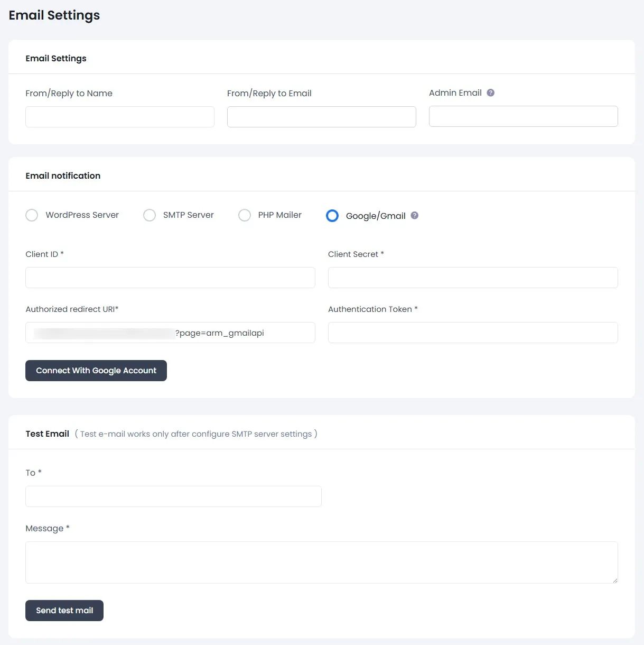Focus the Authorized redirect URI field
The image size is (644, 645).
click(170, 333)
